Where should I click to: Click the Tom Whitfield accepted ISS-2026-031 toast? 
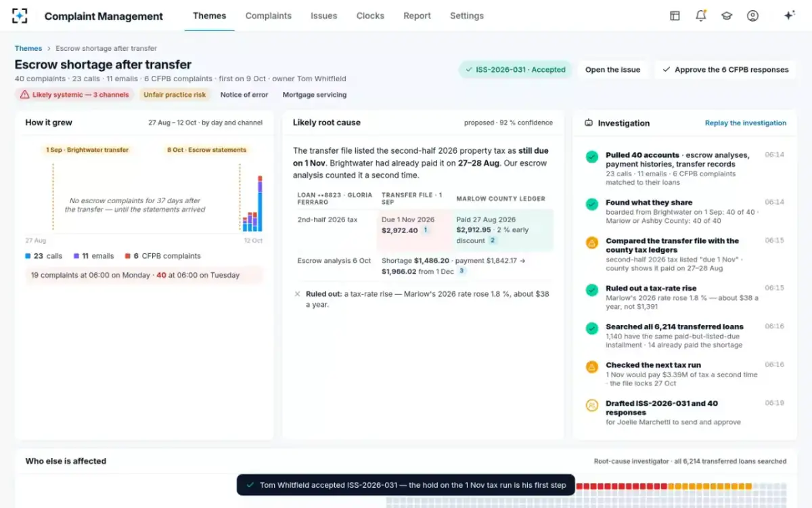(406, 485)
